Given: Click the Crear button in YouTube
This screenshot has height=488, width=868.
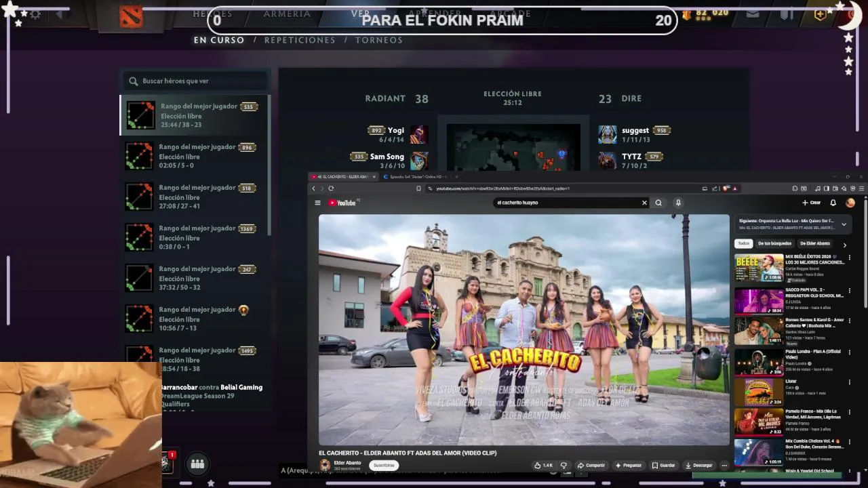Looking at the screenshot, I should (811, 203).
